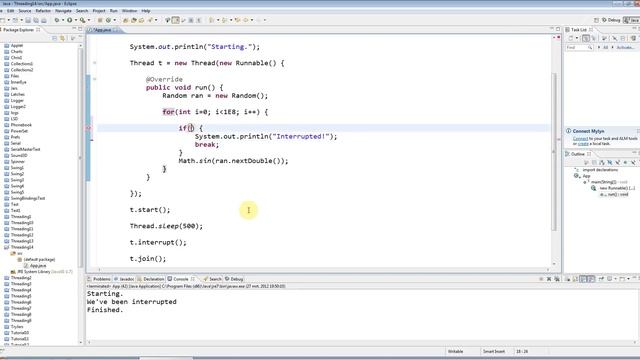Viewport: 640px width, 360px height.
Task: Click the New Task icon in Task List
Action: 571,38
